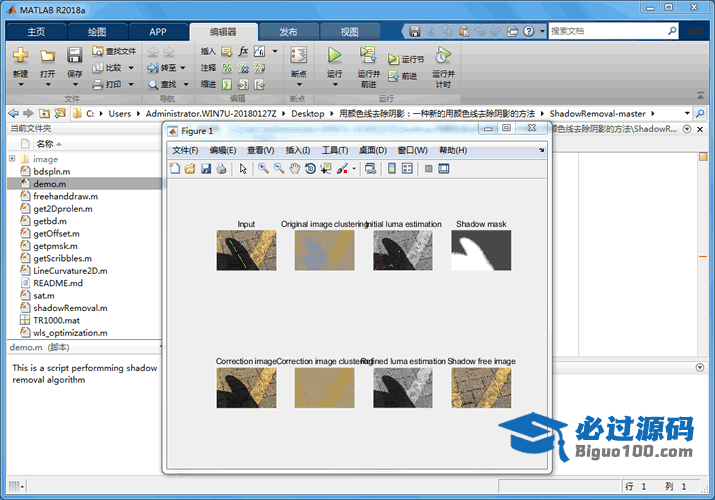Select Figure 1 data cursor tool
Image resolution: width=715 pixels, height=500 pixels.
(x=326, y=169)
